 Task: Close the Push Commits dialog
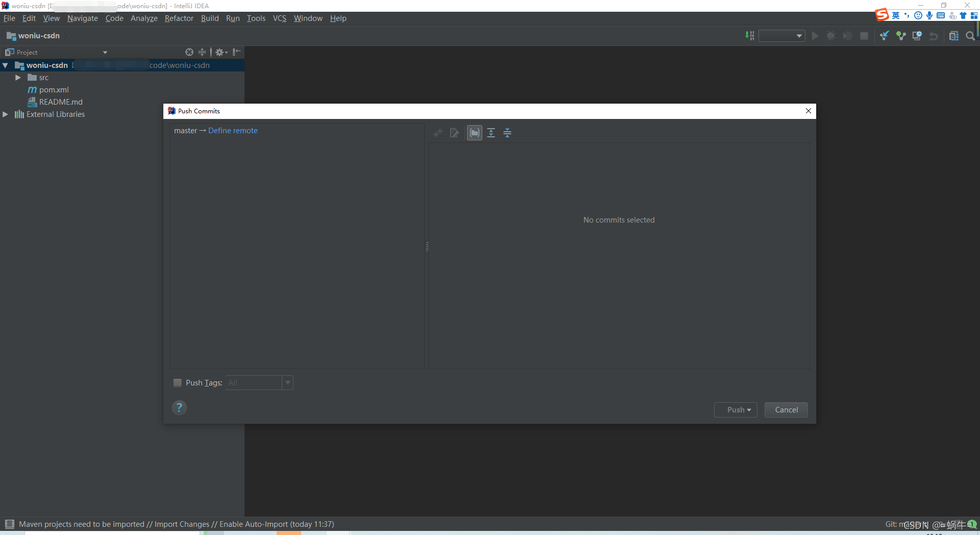point(808,111)
